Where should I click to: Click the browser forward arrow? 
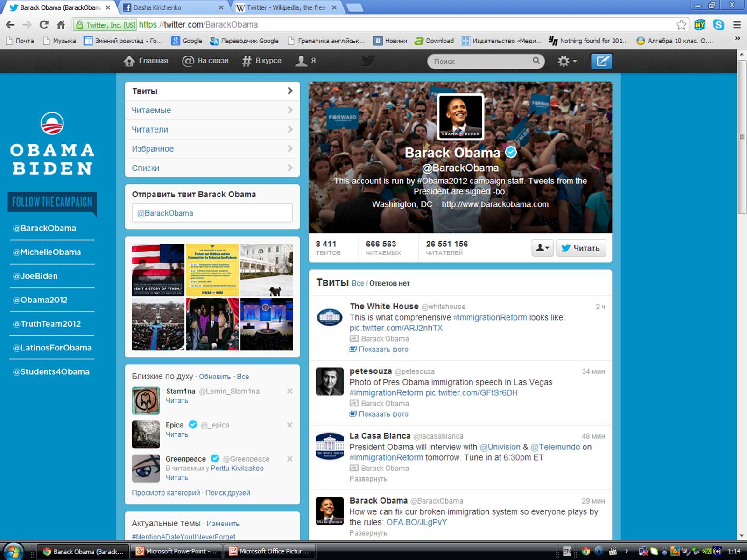27,25
